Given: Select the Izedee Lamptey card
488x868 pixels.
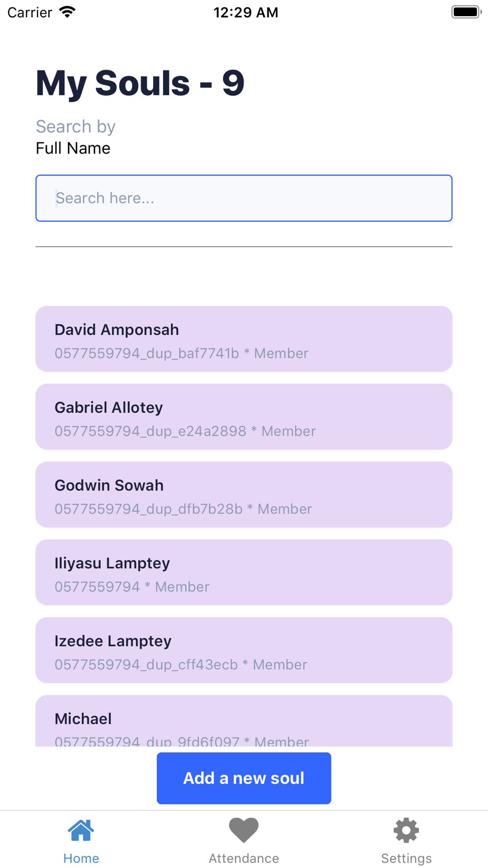Looking at the screenshot, I should (244, 650).
